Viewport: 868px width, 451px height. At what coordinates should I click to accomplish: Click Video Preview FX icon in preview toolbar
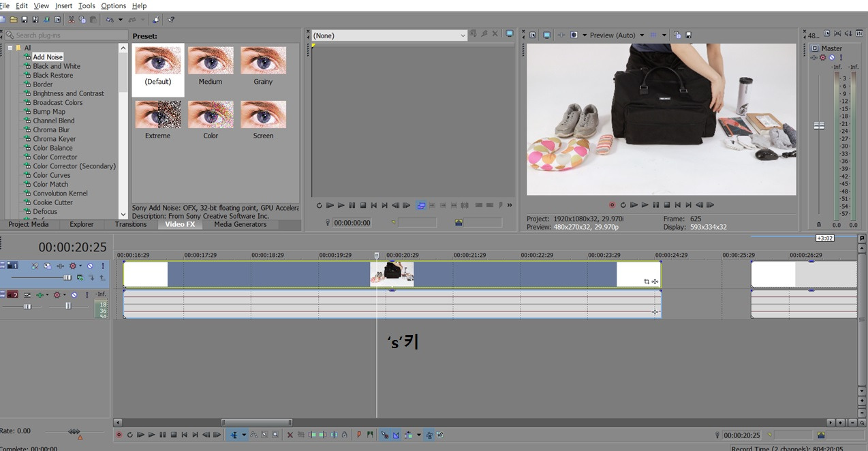click(561, 35)
